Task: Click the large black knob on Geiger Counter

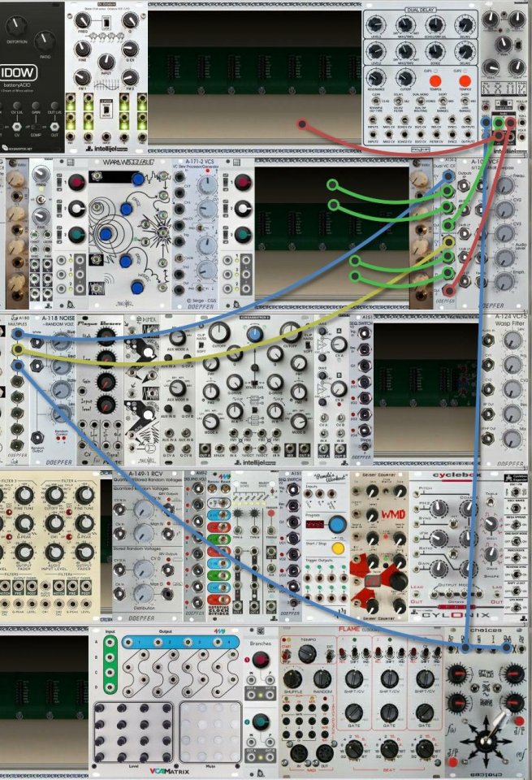Action: [x=398, y=580]
